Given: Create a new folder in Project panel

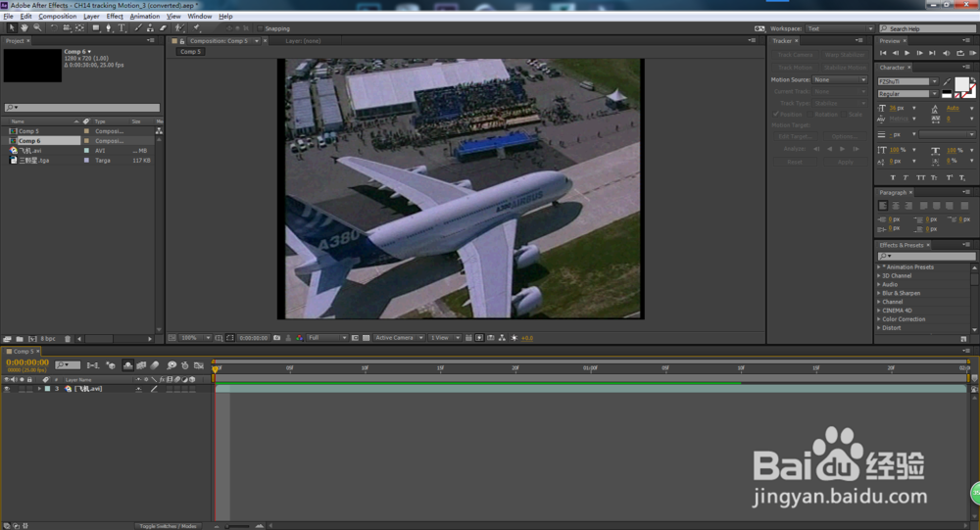Looking at the screenshot, I should point(20,339).
